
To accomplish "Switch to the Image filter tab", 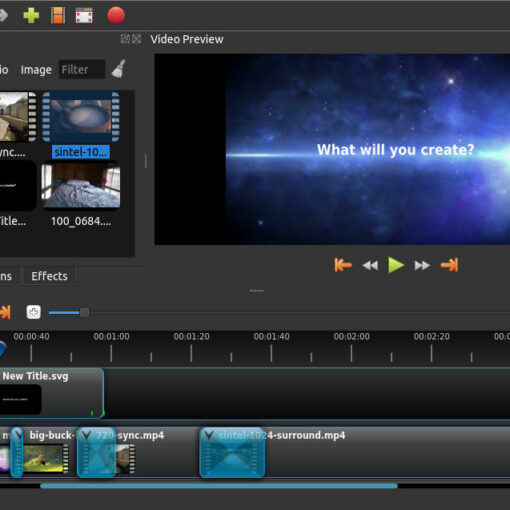I will [x=36, y=70].
